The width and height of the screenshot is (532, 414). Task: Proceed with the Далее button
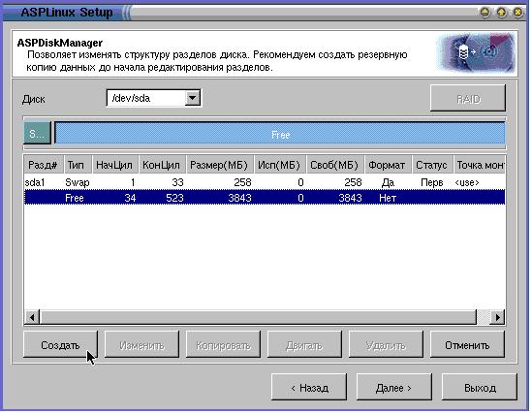393,387
